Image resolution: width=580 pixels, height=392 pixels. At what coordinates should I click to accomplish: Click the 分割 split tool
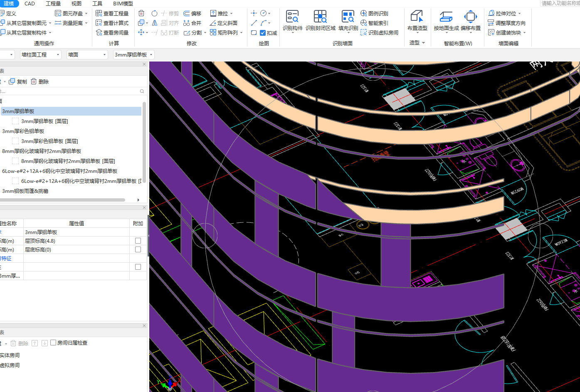193,33
